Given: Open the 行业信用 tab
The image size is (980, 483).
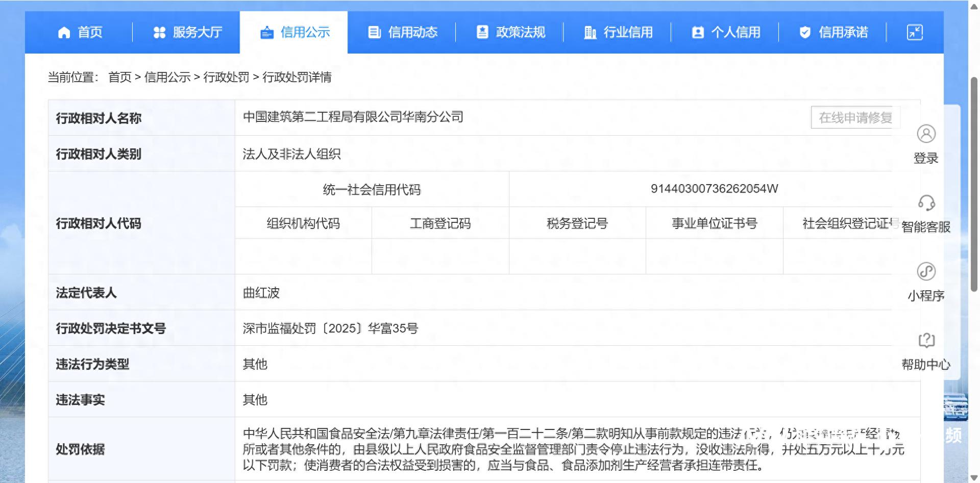Looking at the screenshot, I should [x=618, y=33].
